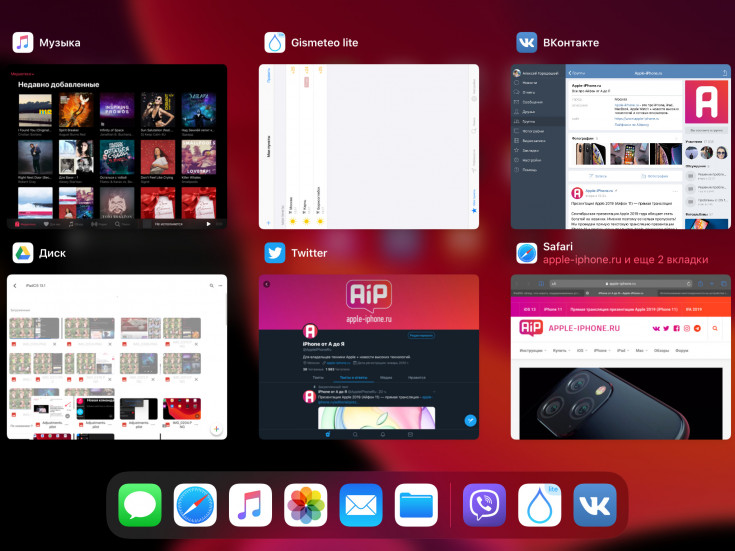The image size is (735, 551).
Task: Click the edit profile button in Twitter
Action: 421,335
